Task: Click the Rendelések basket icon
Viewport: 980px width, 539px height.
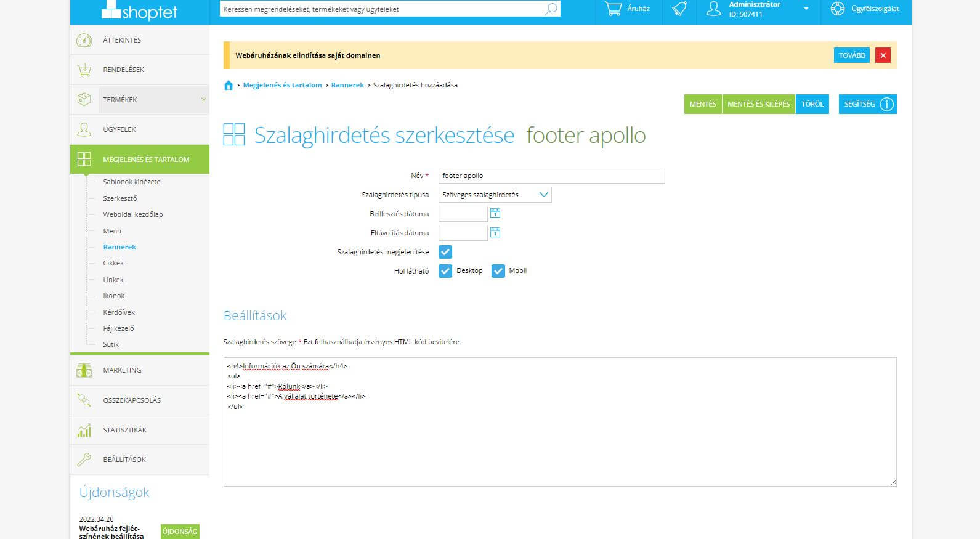Action: pyautogui.click(x=84, y=70)
